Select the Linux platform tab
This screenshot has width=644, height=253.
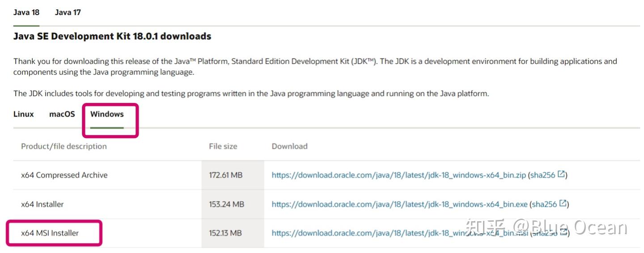(x=24, y=114)
